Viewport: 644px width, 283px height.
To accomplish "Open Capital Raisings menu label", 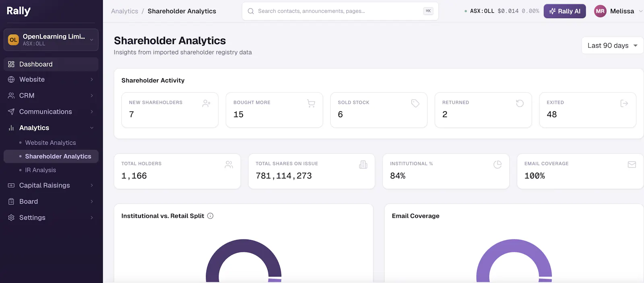I will point(45,185).
